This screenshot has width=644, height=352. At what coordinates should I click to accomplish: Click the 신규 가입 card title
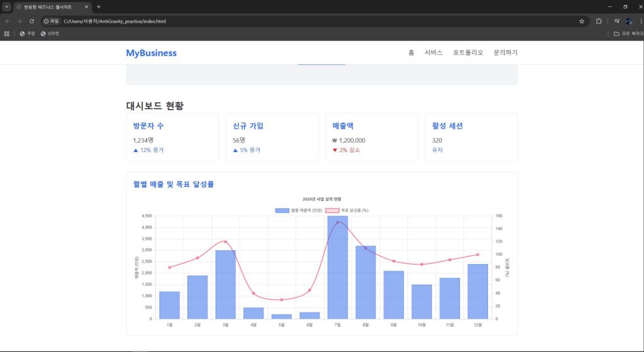(248, 126)
